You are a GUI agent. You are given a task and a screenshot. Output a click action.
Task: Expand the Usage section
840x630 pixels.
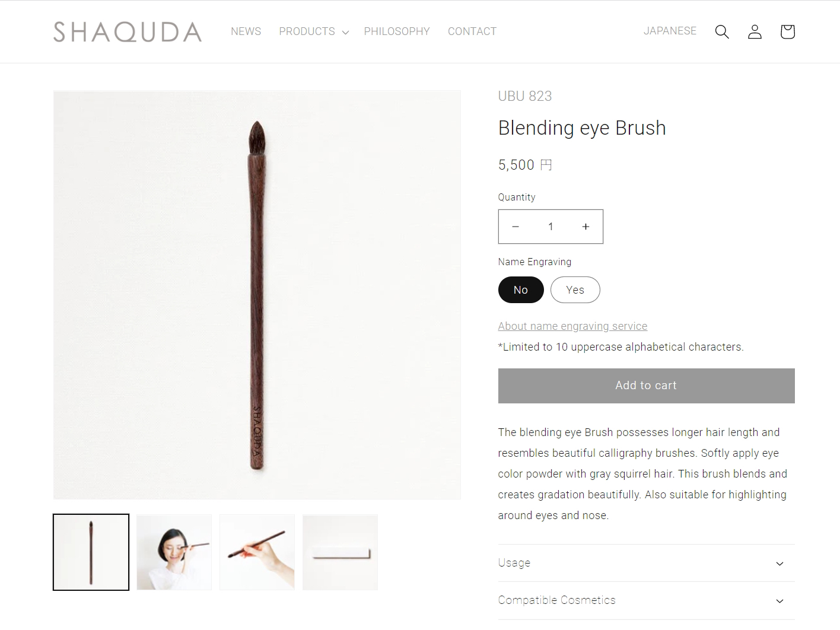tap(646, 563)
